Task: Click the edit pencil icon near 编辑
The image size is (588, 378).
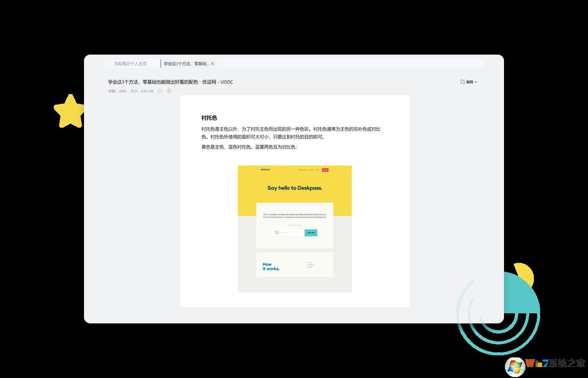Action: click(x=462, y=81)
